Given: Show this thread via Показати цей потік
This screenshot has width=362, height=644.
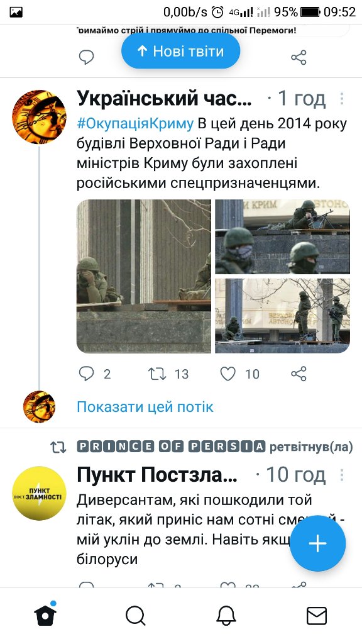Looking at the screenshot, I should 145,407.
